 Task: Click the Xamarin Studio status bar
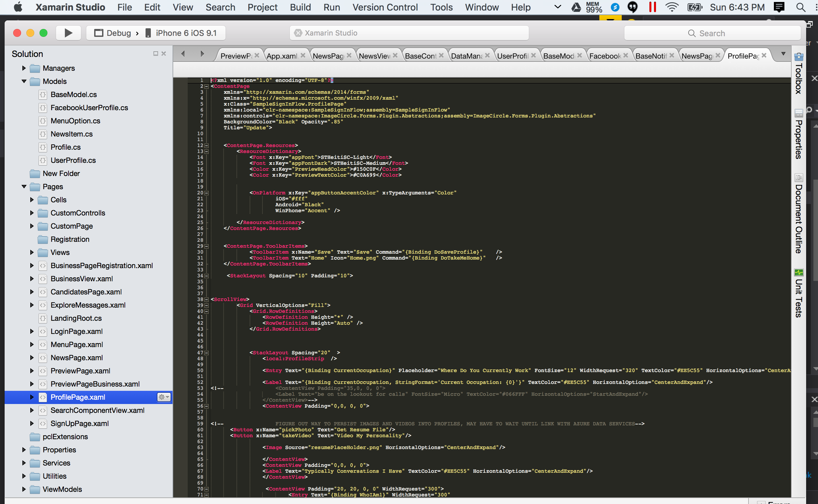[x=409, y=33]
